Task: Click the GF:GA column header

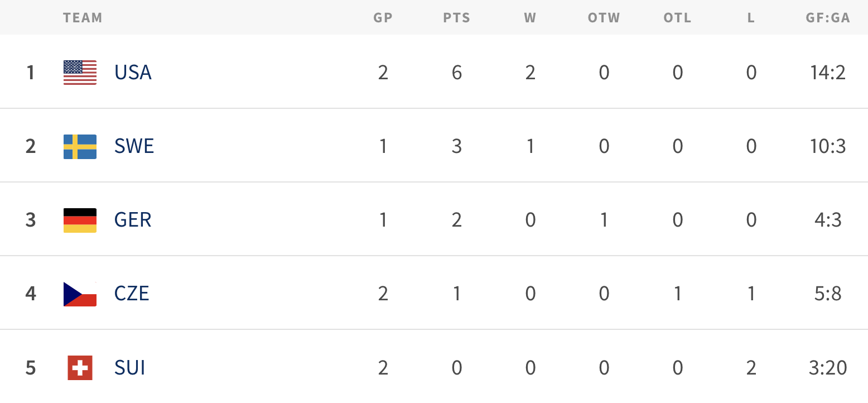Action: pos(828,18)
